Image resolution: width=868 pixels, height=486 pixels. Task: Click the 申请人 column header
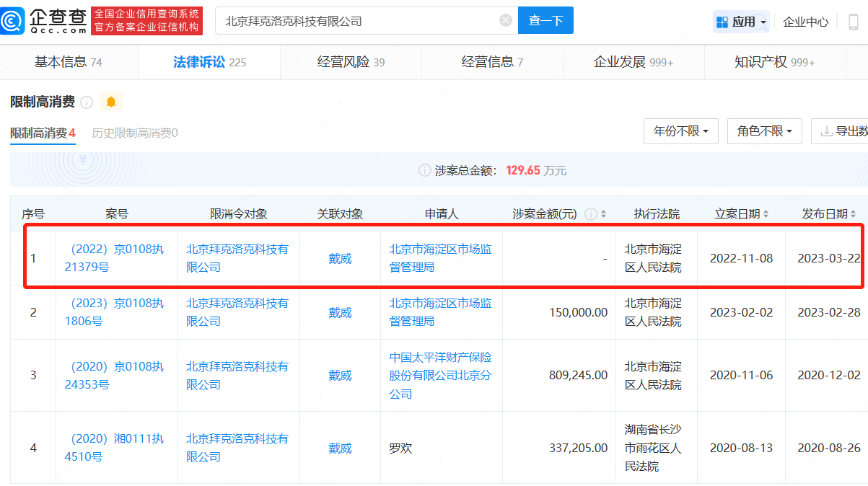442,214
